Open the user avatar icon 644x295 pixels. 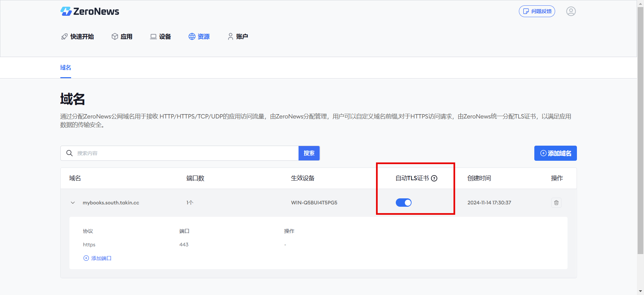pyautogui.click(x=571, y=11)
